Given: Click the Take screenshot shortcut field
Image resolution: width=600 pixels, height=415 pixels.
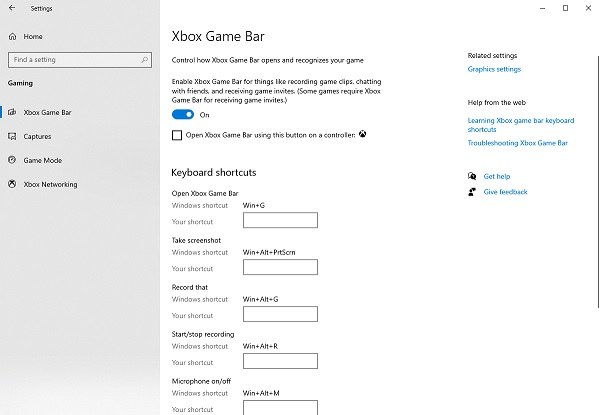Looking at the screenshot, I should [x=280, y=267].
